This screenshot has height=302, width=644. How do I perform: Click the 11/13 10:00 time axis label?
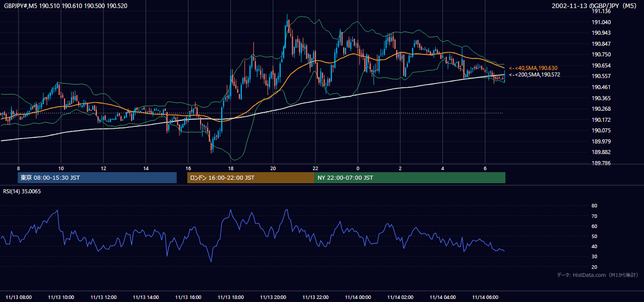tap(61, 297)
